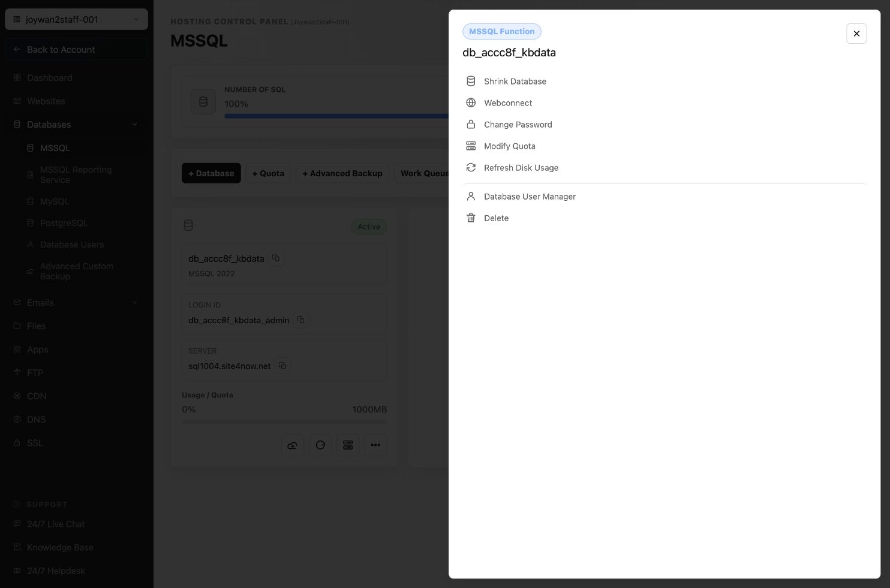The image size is (890, 588).
Task: Go Back to Account
Action: tap(76, 49)
